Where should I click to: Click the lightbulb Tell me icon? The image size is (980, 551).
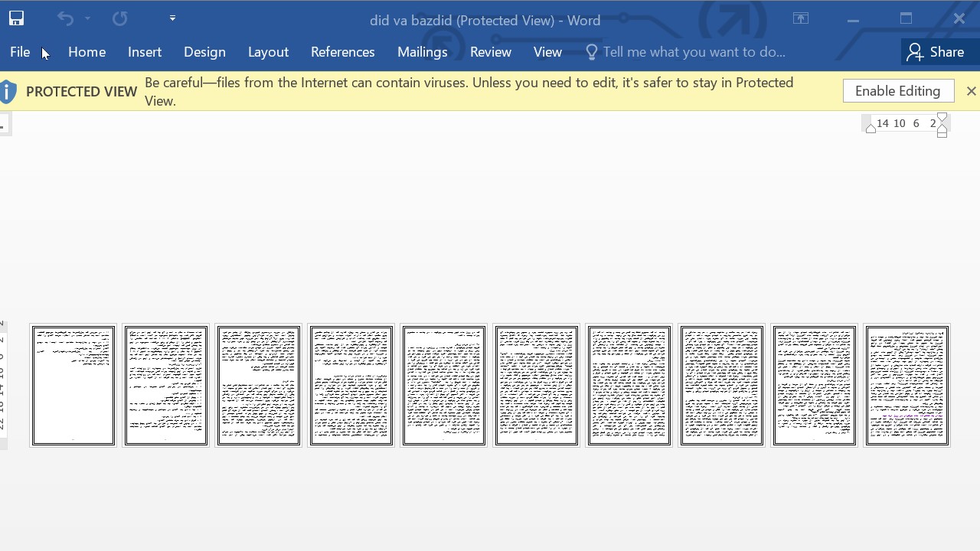(x=591, y=52)
